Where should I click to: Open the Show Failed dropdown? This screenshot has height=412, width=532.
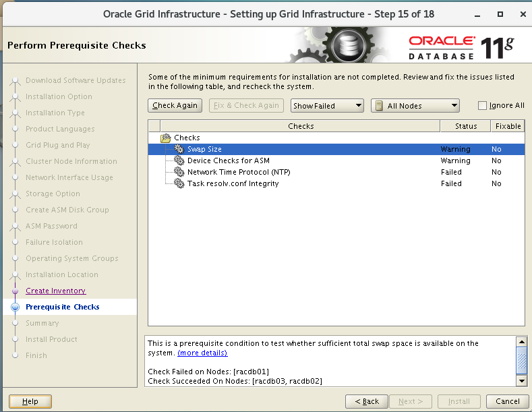click(327, 106)
